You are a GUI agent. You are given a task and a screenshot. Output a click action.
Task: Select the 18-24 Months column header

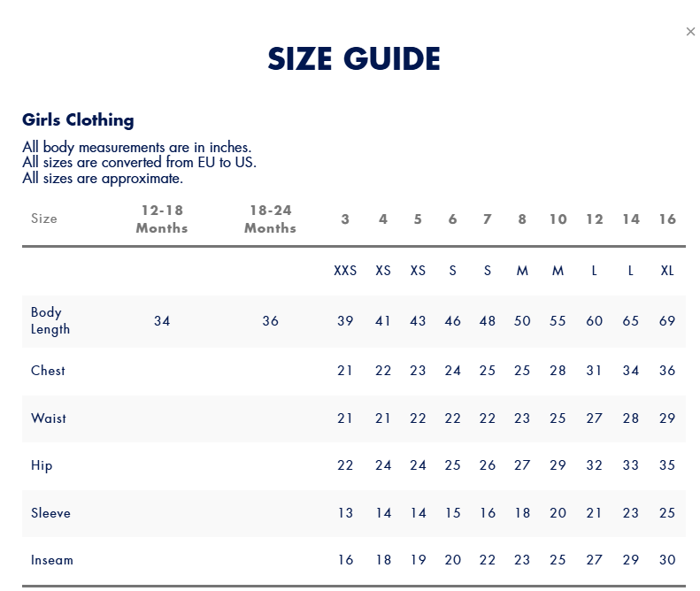(x=270, y=219)
